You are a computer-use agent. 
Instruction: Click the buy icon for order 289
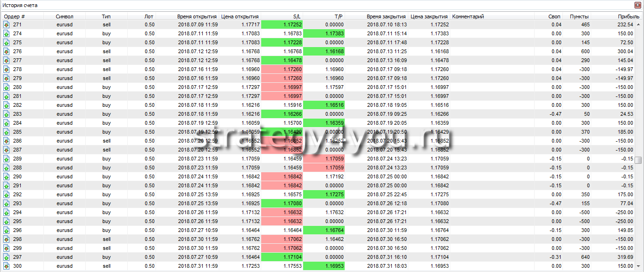7,159
